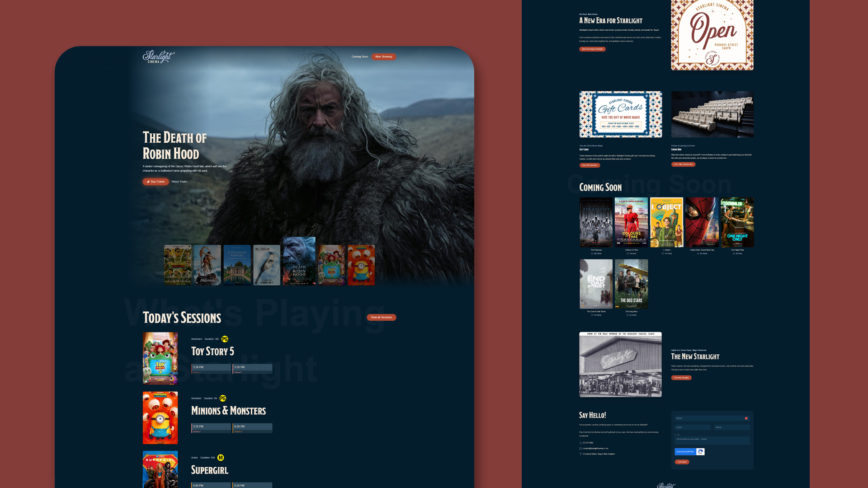
Task: Open the Supergirl session poster
Action: 160,469
